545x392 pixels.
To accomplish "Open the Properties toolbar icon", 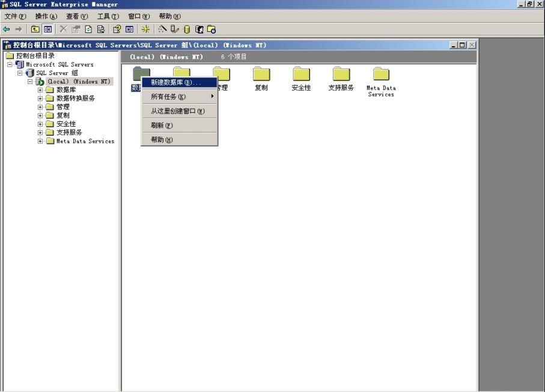I will click(76, 29).
